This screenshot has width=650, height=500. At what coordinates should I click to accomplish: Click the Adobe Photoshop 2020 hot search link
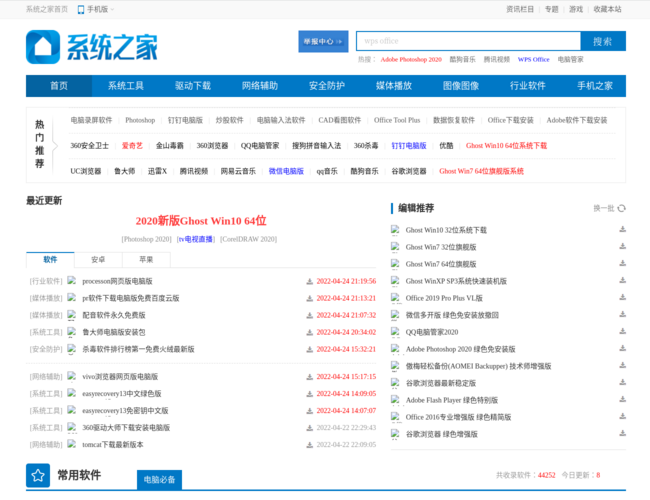pyautogui.click(x=411, y=59)
